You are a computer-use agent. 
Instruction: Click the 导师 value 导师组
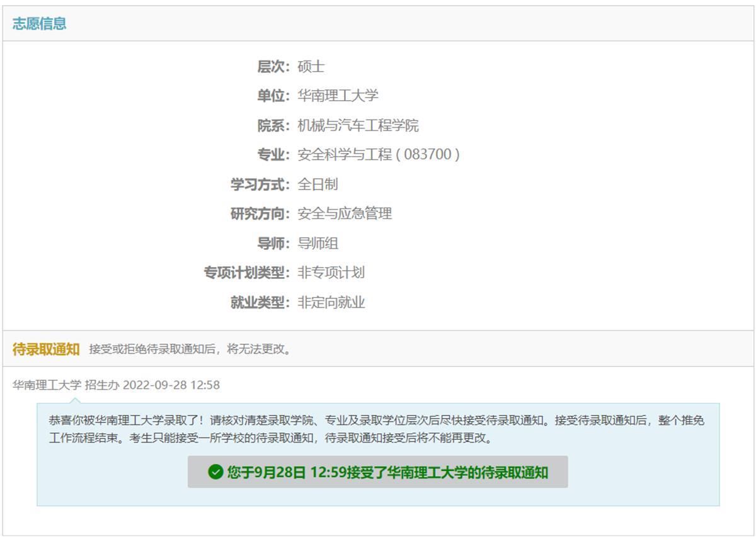[318, 244]
